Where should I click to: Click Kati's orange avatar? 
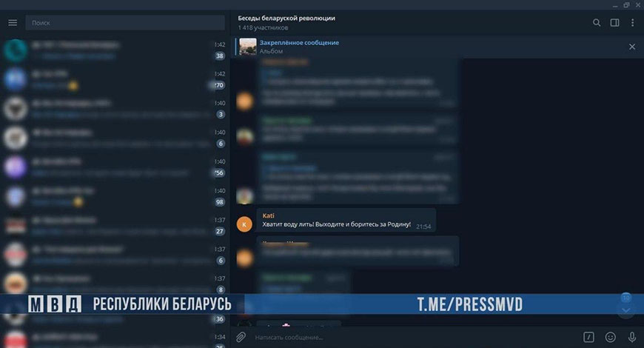[x=244, y=224]
